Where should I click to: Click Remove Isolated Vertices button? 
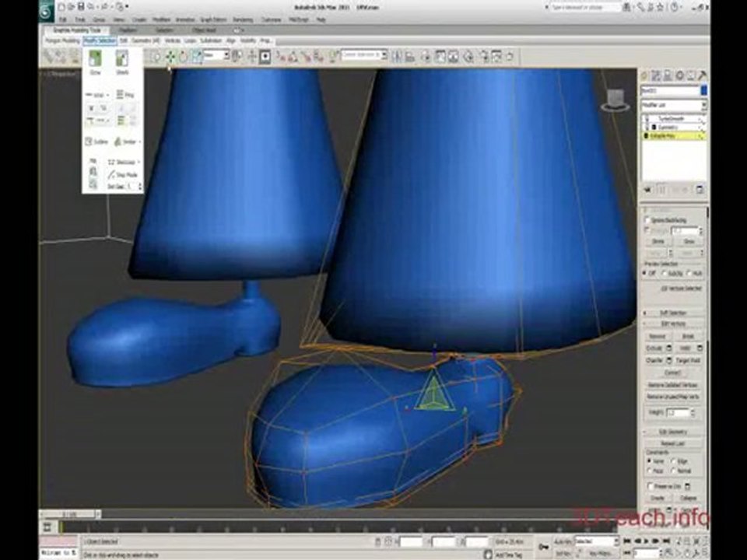[x=672, y=384]
